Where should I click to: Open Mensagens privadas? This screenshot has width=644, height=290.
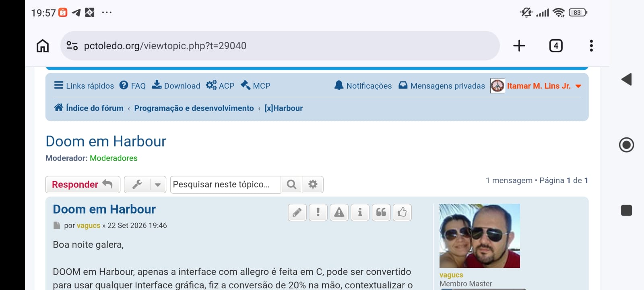click(x=442, y=86)
